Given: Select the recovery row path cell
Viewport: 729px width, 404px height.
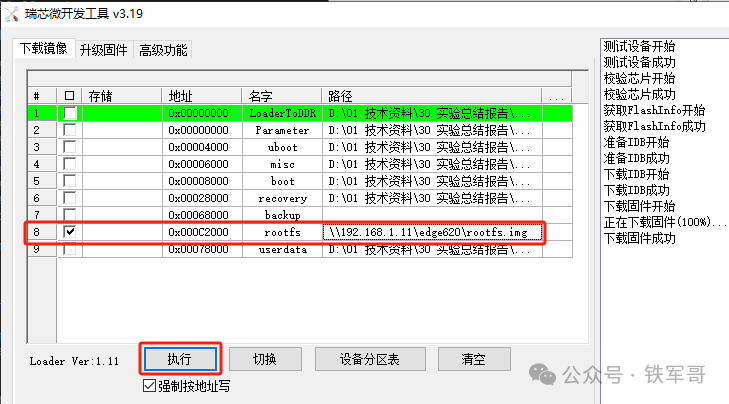Looking at the screenshot, I should 432,198.
